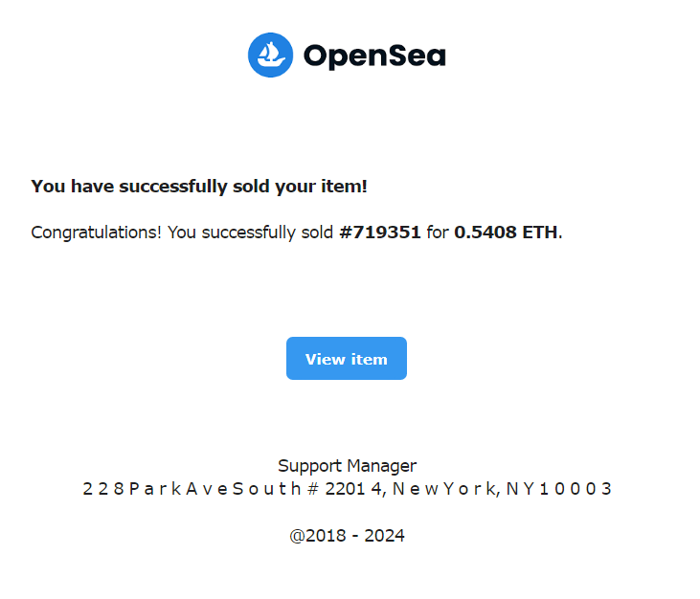
Task: Click the word Support in the footer
Action: point(310,466)
